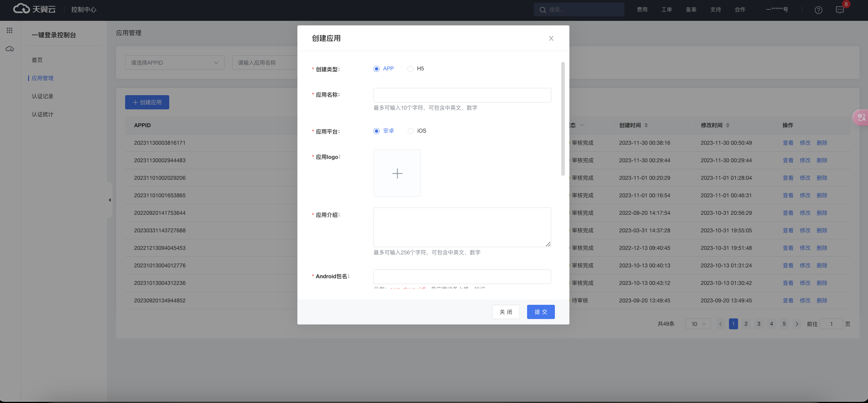Open 支持 in the top navigation
Viewport: 868px width, 403px height.
[x=715, y=10]
